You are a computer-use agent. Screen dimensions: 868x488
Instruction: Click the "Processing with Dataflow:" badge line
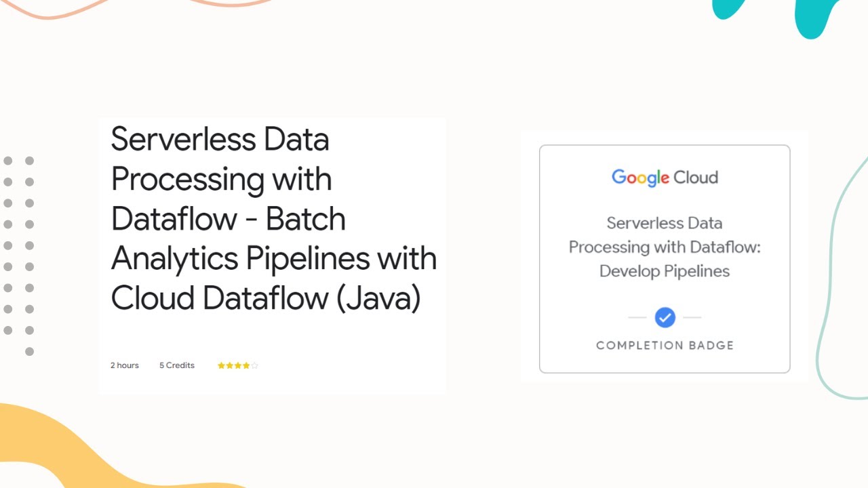[665, 247]
